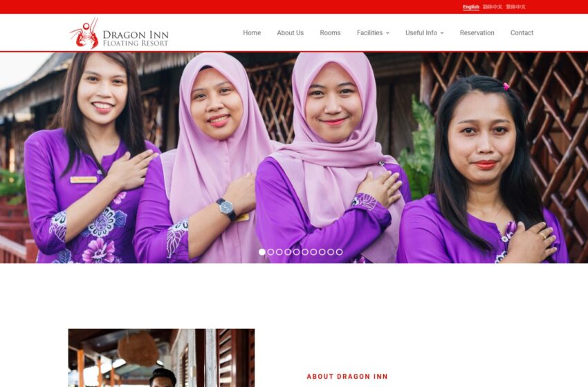Go to the About Us page
The height and width of the screenshot is (387, 588).
(x=291, y=33)
